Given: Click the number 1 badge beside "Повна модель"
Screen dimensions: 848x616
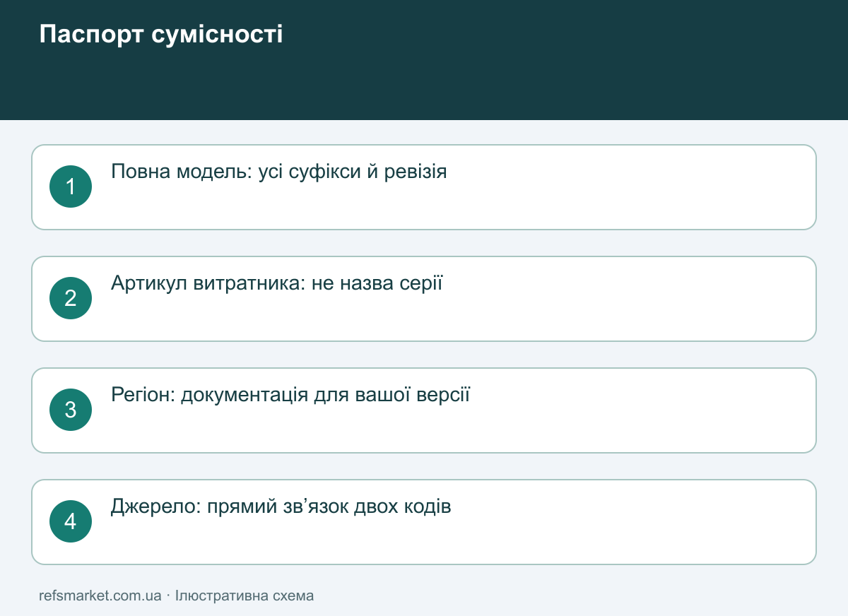Looking at the screenshot, I should click(x=71, y=186).
